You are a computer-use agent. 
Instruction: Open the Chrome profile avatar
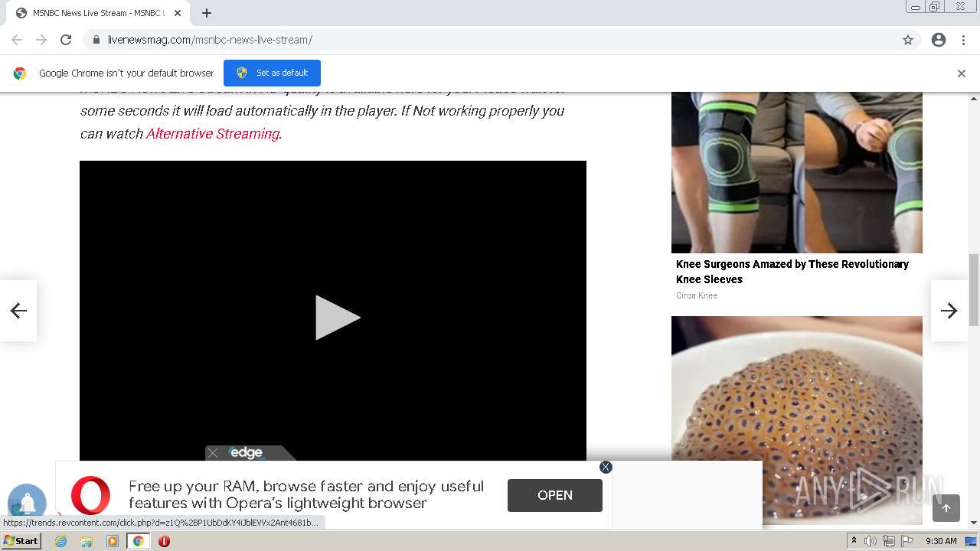(x=939, y=40)
